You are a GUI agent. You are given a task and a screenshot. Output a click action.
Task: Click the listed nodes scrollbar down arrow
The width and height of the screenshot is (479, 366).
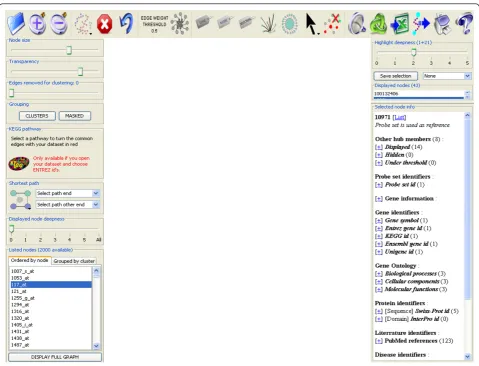pyautogui.click(x=96, y=346)
